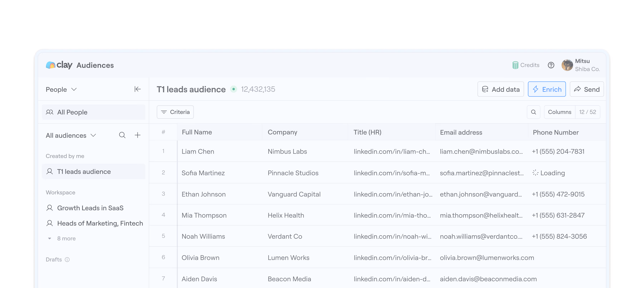
Task: Click the Send button
Action: tap(587, 89)
